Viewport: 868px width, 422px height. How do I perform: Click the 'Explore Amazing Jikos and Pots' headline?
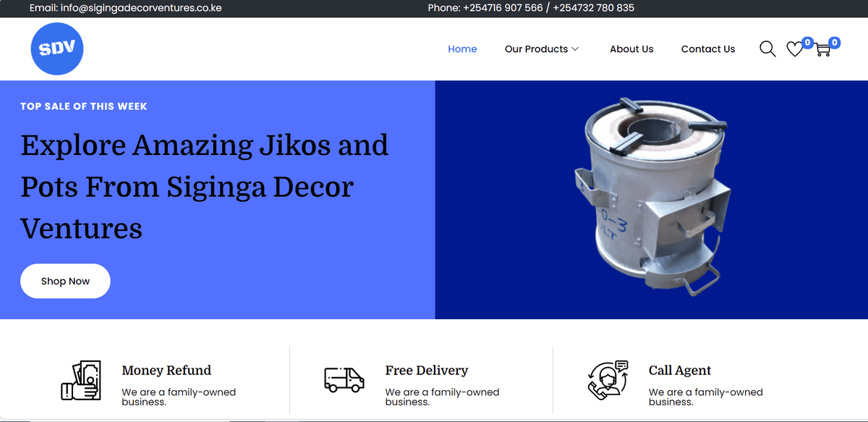click(x=205, y=187)
